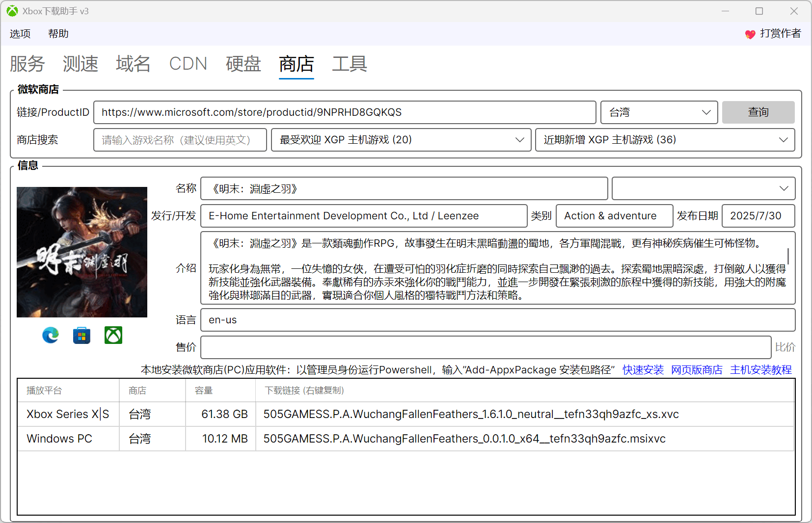This screenshot has height=523, width=812.
Task: Click the description box scrollbar thumb
Action: [788, 256]
